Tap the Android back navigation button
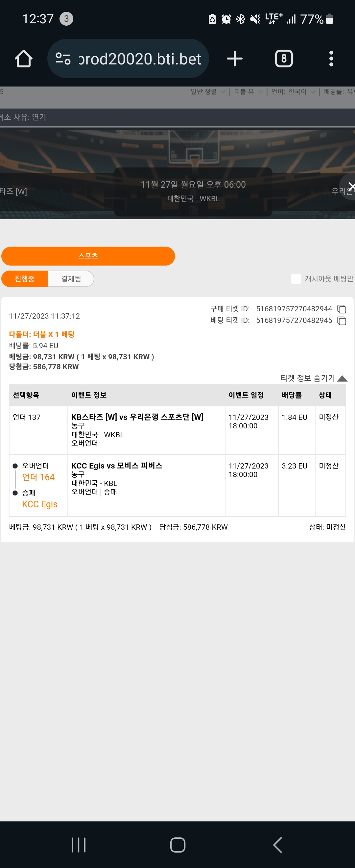This screenshot has height=868, width=355. 277,845
